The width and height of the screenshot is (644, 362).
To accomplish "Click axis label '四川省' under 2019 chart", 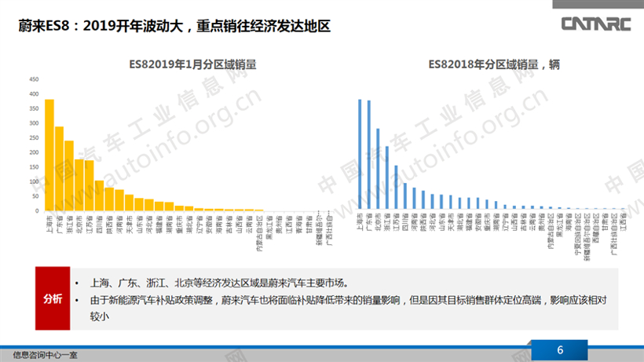I will click(100, 224).
